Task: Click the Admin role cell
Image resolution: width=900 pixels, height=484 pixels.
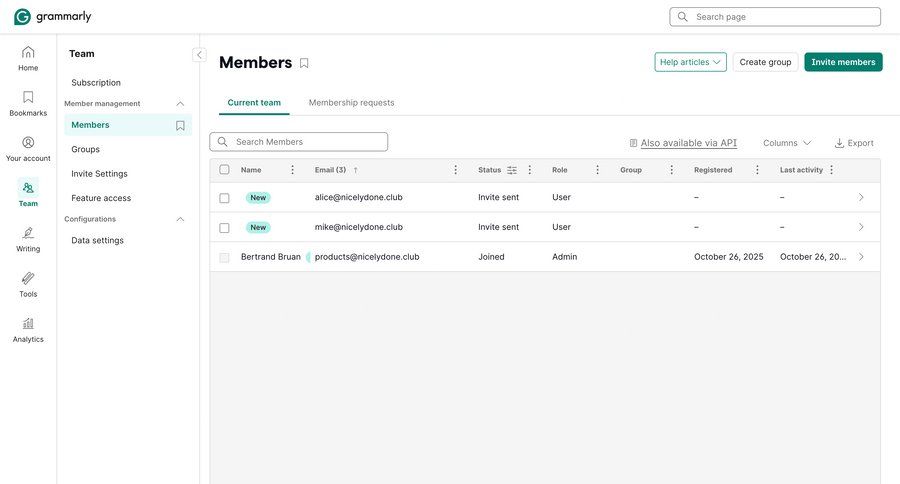Action: pyautogui.click(x=565, y=257)
